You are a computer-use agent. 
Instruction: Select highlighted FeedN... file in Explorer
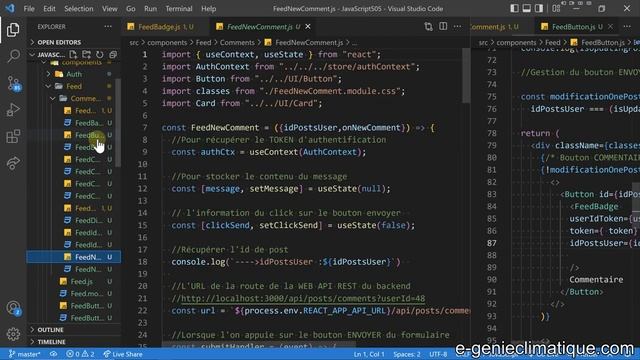[74, 257]
